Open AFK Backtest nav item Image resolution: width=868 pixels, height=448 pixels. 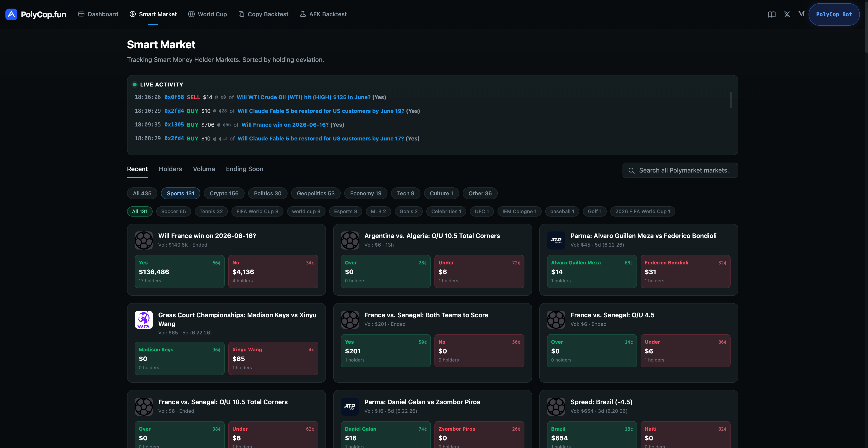point(323,14)
